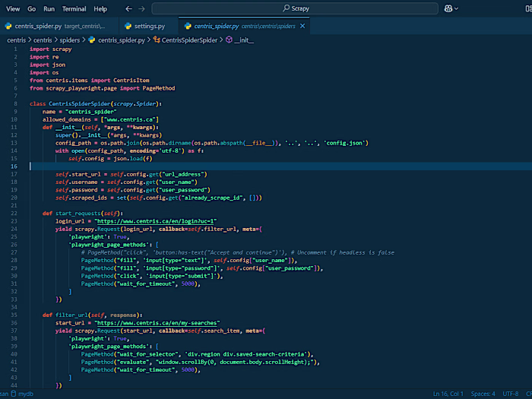Click CentrisSpiderSpider class icon in breadcrumb

coord(157,40)
